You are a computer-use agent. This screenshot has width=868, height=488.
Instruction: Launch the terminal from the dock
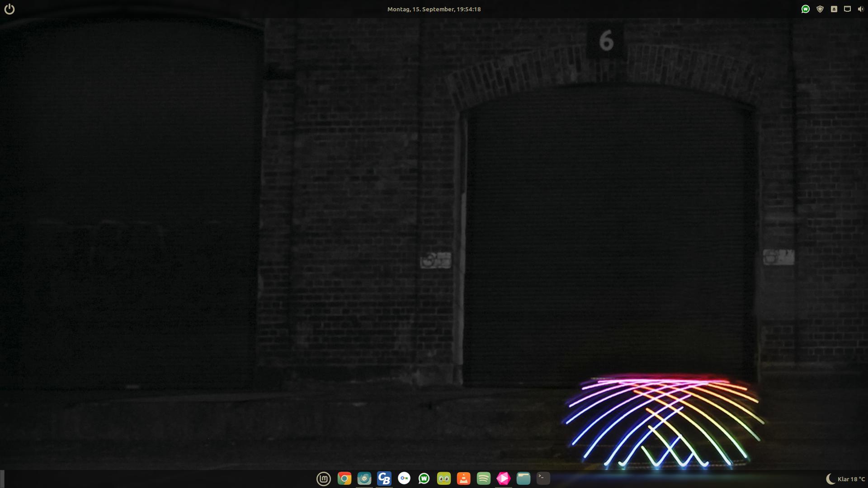click(543, 479)
